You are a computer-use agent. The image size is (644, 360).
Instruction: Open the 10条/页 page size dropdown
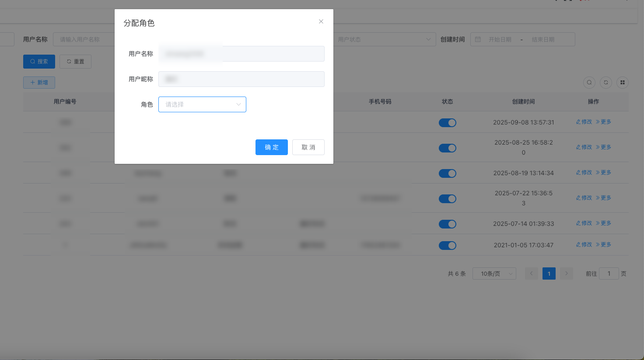(x=494, y=273)
